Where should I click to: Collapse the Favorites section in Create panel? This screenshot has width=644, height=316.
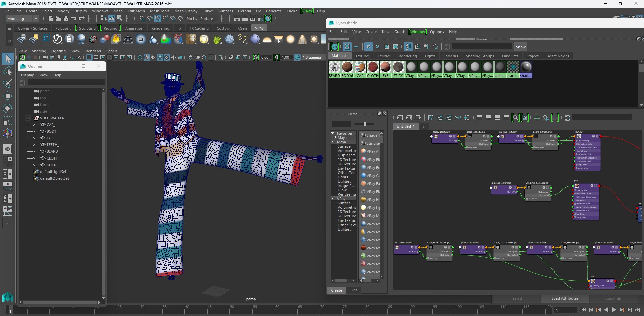(x=333, y=133)
